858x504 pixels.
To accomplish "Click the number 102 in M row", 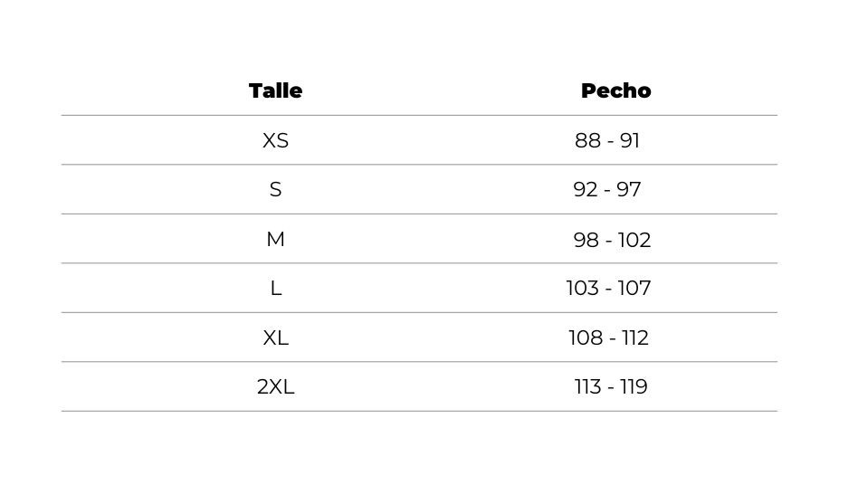I will point(634,240).
